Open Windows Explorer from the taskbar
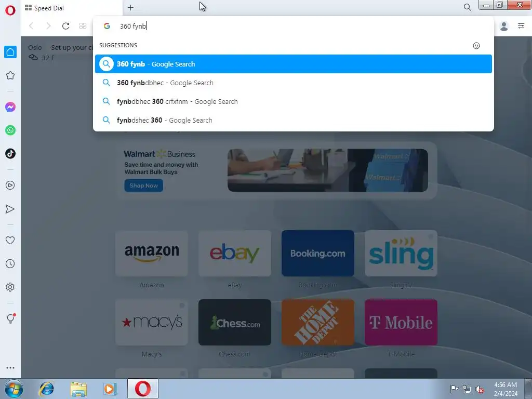The width and height of the screenshot is (532, 399). [78, 389]
